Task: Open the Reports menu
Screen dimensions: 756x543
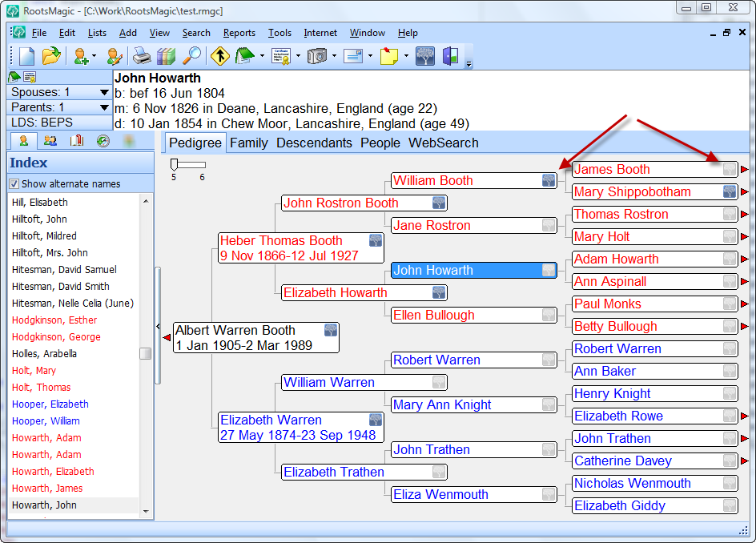Action: pyautogui.click(x=239, y=33)
